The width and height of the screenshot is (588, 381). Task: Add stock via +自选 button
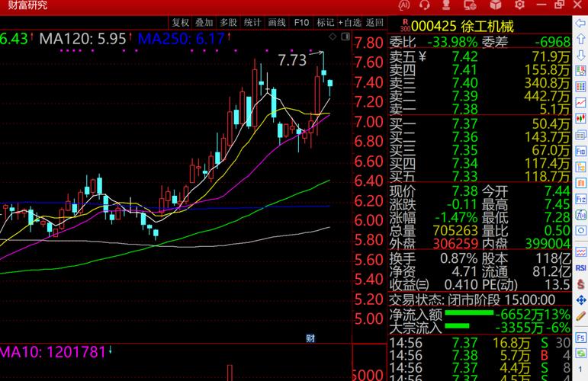click(x=350, y=23)
